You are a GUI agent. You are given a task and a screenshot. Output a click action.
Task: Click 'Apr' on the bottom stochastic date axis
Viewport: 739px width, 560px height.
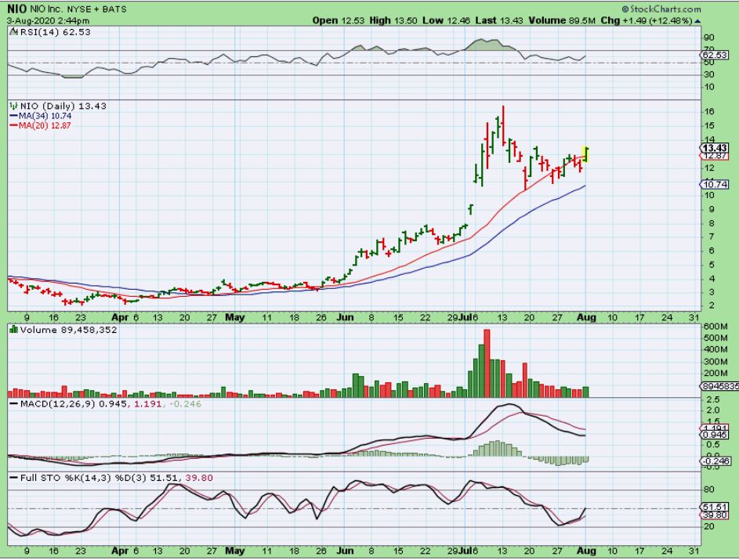point(120,551)
